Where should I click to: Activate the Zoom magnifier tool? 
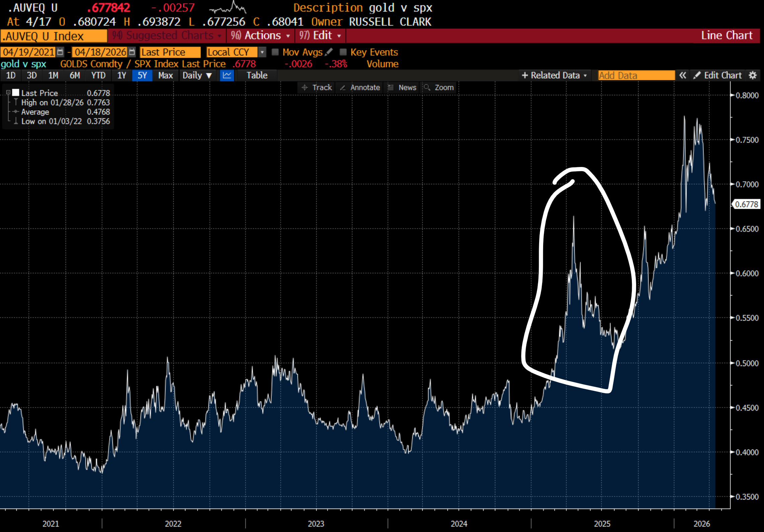439,88
